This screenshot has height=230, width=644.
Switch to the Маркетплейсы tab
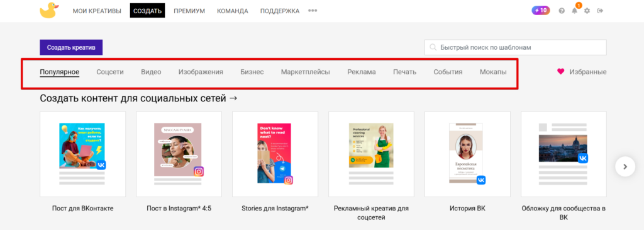point(306,72)
